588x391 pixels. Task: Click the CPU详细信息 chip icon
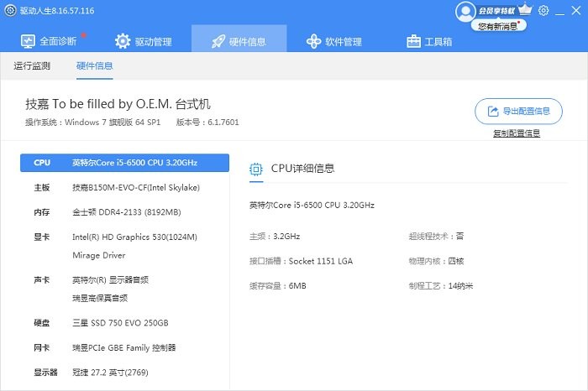pyautogui.click(x=256, y=169)
